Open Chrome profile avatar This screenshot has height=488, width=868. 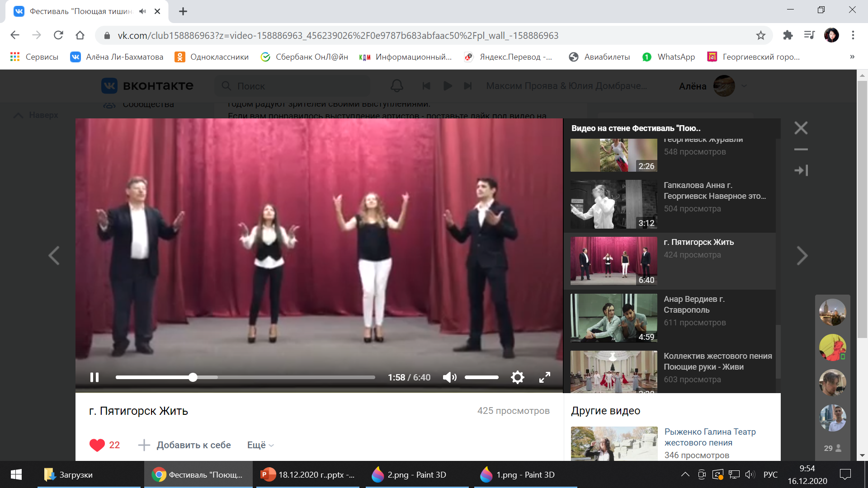point(831,35)
